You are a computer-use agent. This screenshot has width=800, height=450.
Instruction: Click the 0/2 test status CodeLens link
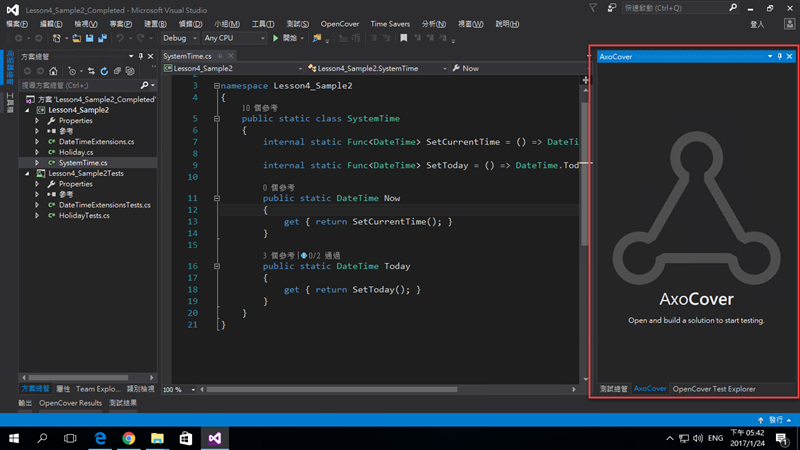click(x=321, y=255)
